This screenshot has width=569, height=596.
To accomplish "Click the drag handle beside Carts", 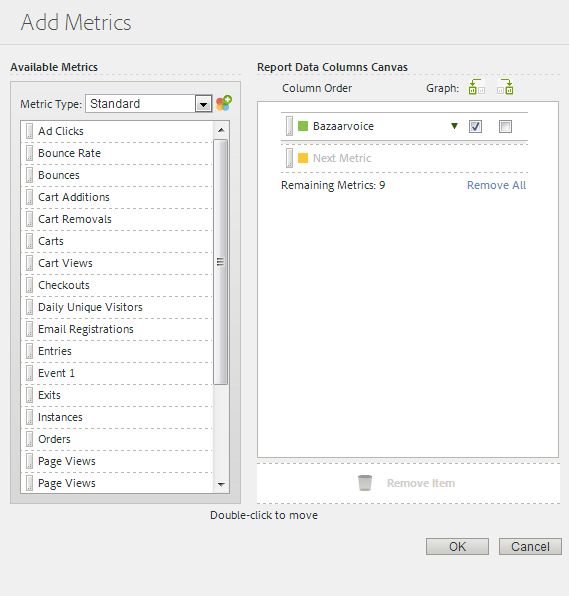I will (x=29, y=241).
